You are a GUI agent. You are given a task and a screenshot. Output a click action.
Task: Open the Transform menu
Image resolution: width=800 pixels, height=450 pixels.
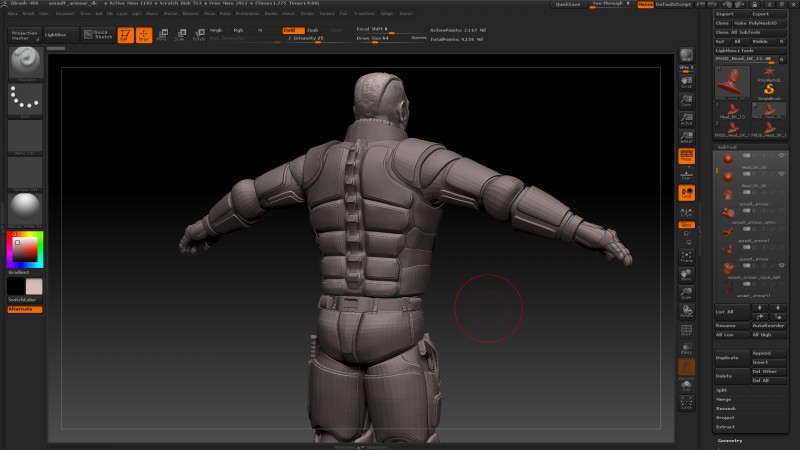pyautogui.click(x=364, y=14)
